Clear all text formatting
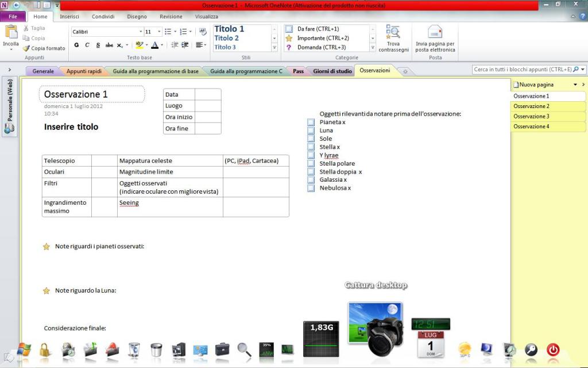Screen dimensions: 588x368 [x=203, y=32]
